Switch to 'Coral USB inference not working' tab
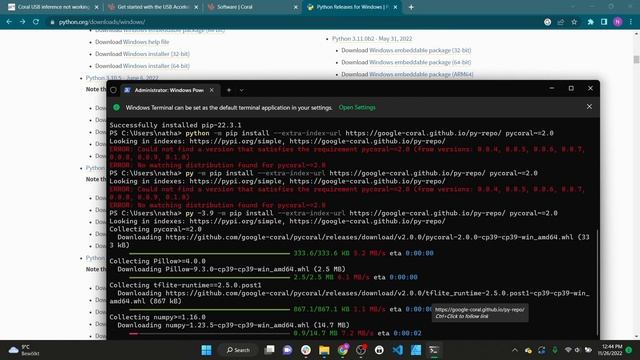Screen dimensions: 640x360 pyautogui.click(x=53, y=7)
